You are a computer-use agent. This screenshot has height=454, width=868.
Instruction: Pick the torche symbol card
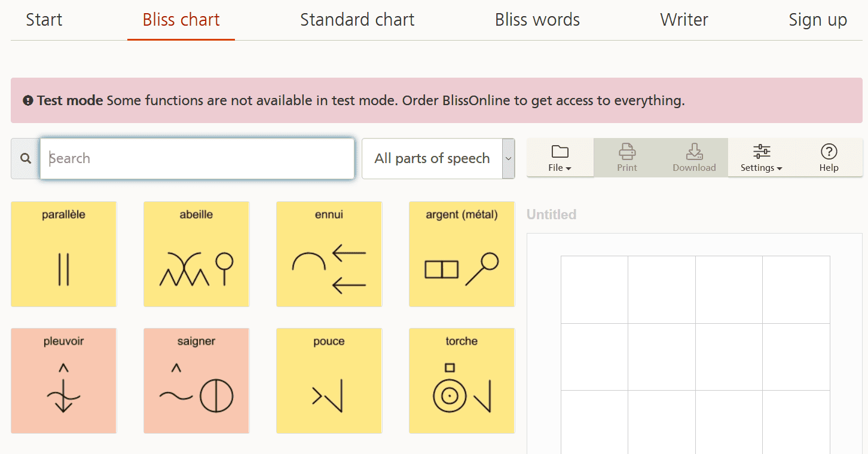(461, 381)
